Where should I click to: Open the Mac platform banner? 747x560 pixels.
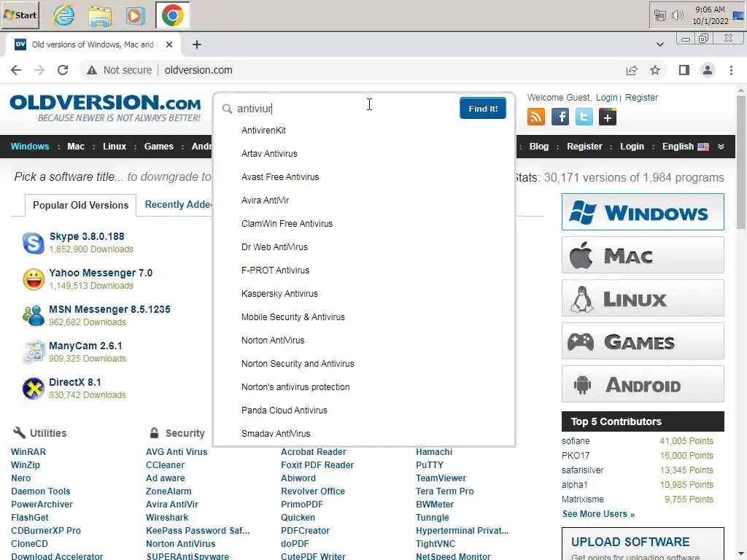pyautogui.click(x=643, y=255)
